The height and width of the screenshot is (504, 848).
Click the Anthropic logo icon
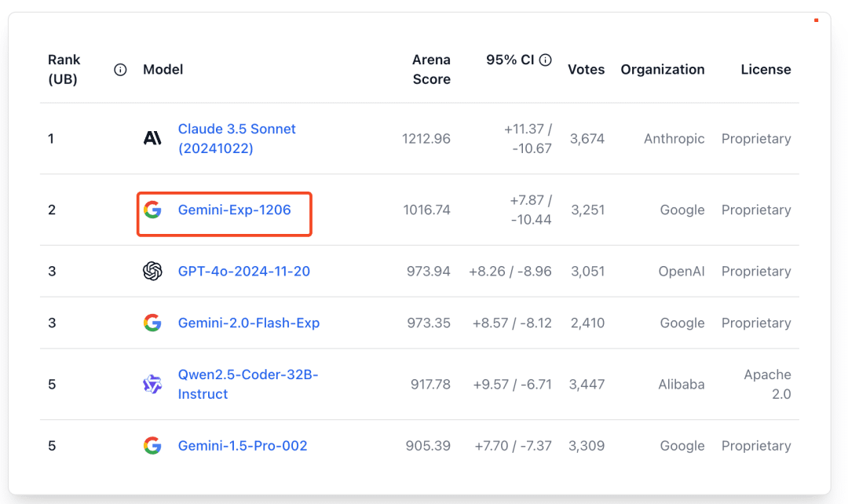click(152, 138)
